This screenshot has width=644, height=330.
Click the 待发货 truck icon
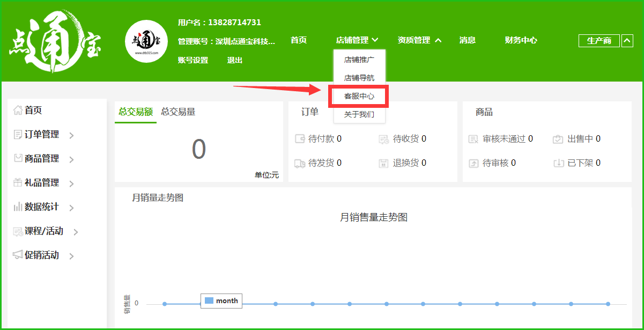click(300, 163)
